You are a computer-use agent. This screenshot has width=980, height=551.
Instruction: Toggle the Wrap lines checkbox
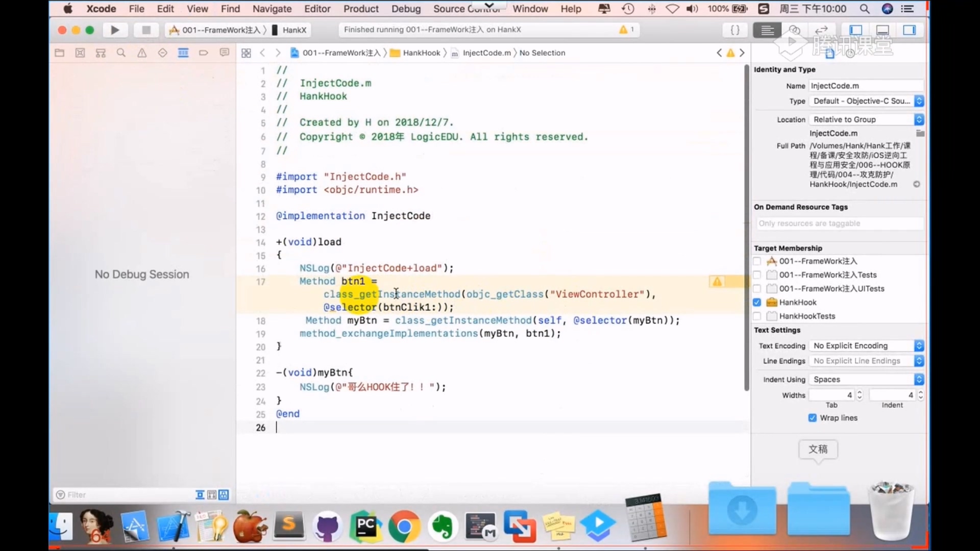813,418
